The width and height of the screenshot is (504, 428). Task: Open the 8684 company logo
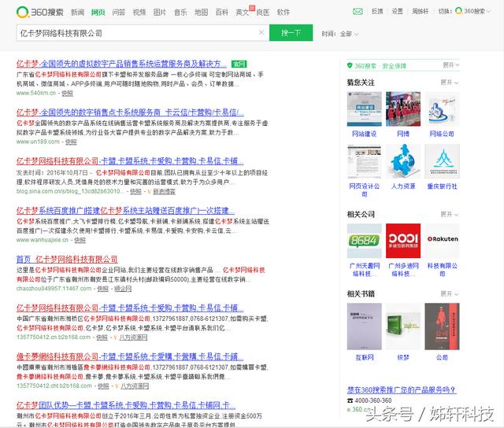tap(364, 241)
